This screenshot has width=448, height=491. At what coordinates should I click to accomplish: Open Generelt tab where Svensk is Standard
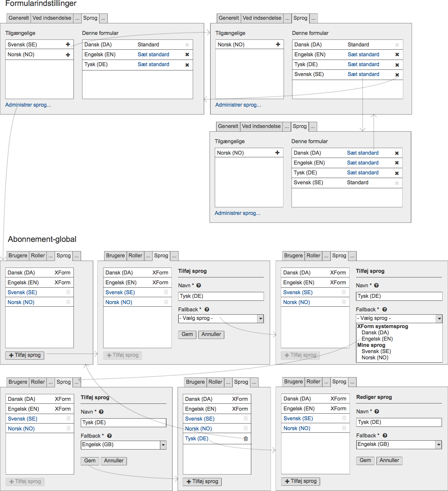coord(228,126)
